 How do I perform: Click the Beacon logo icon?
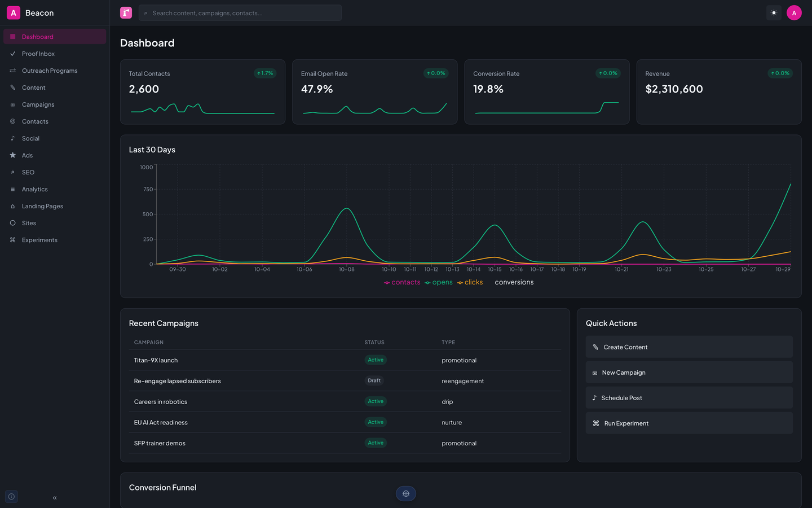click(x=14, y=12)
